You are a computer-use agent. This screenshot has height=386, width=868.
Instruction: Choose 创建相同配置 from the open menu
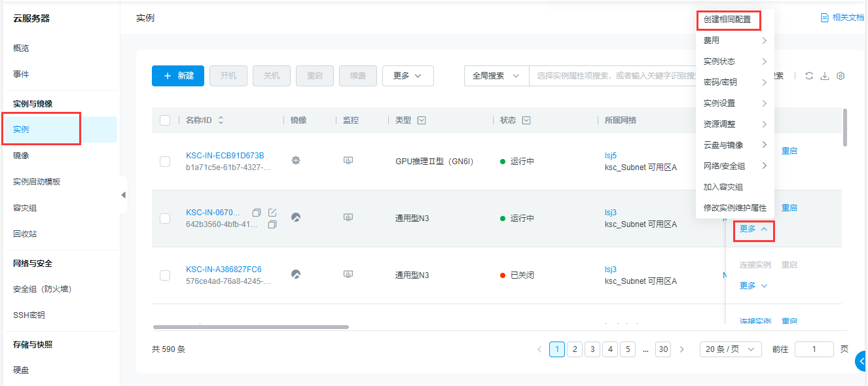point(727,20)
